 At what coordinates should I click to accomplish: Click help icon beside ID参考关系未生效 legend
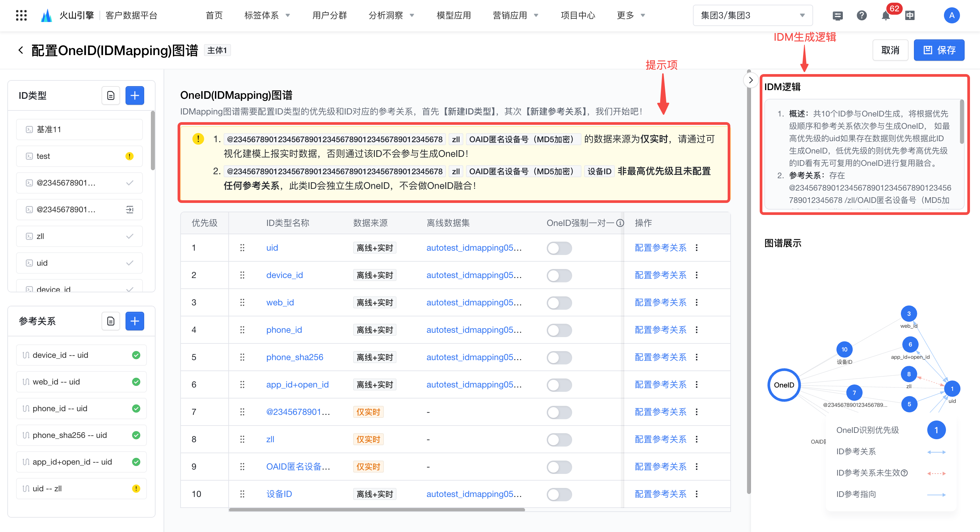(x=904, y=473)
